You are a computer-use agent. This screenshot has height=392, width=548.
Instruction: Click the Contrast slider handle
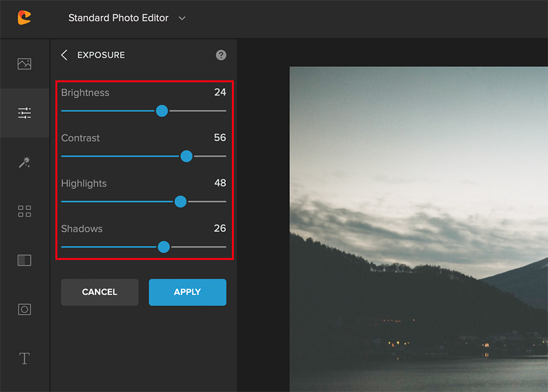click(x=186, y=156)
